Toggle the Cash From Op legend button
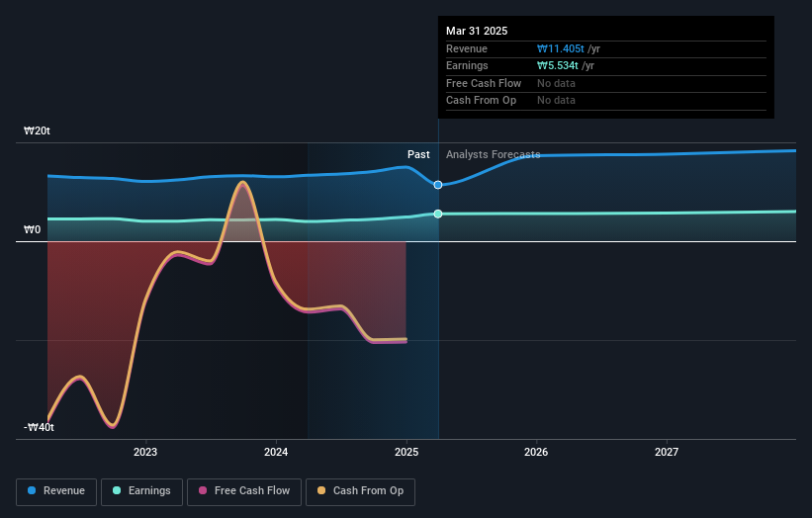Image resolution: width=812 pixels, height=518 pixels. coord(360,491)
